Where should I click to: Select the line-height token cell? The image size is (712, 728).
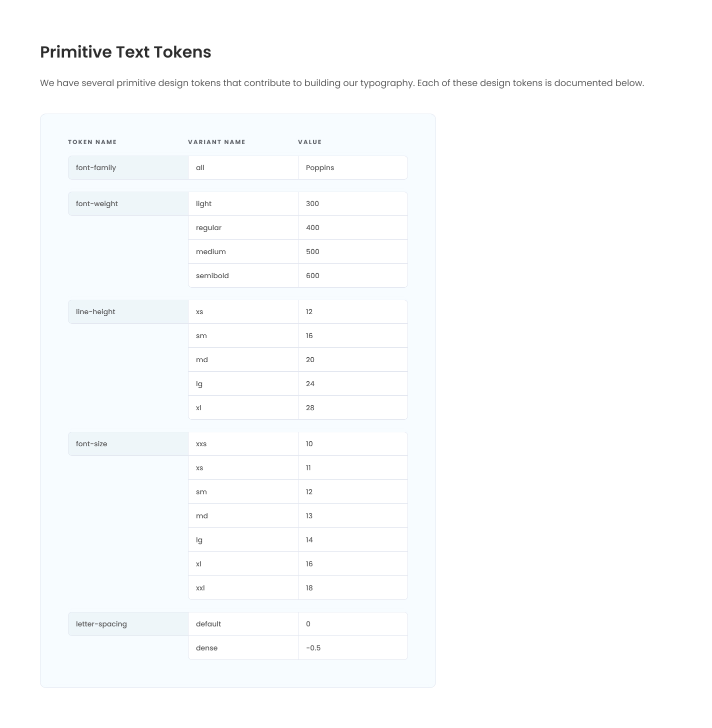click(x=128, y=312)
